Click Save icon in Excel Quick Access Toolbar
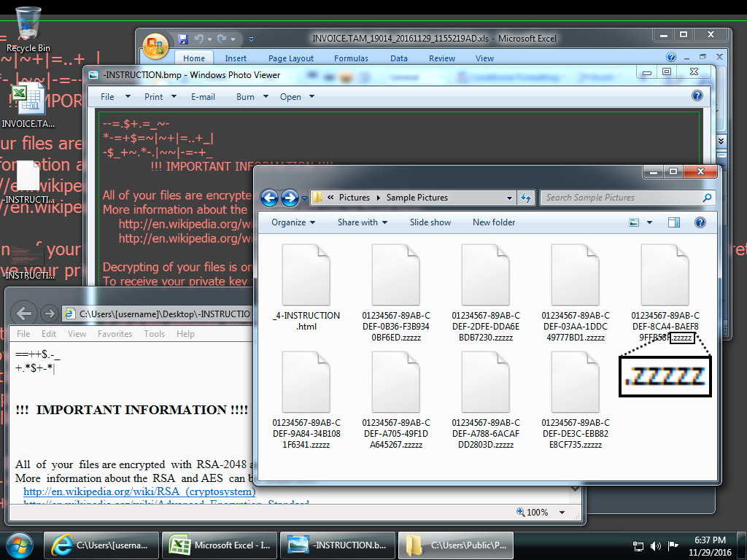The image size is (747, 560). point(183,39)
